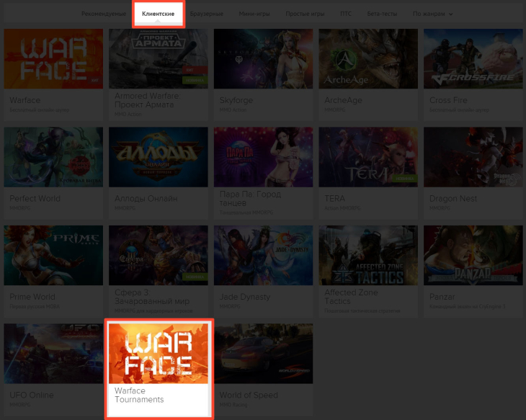526x420 pixels.
Task: Click the Affected Zone Tactics title
Action: click(351, 297)
